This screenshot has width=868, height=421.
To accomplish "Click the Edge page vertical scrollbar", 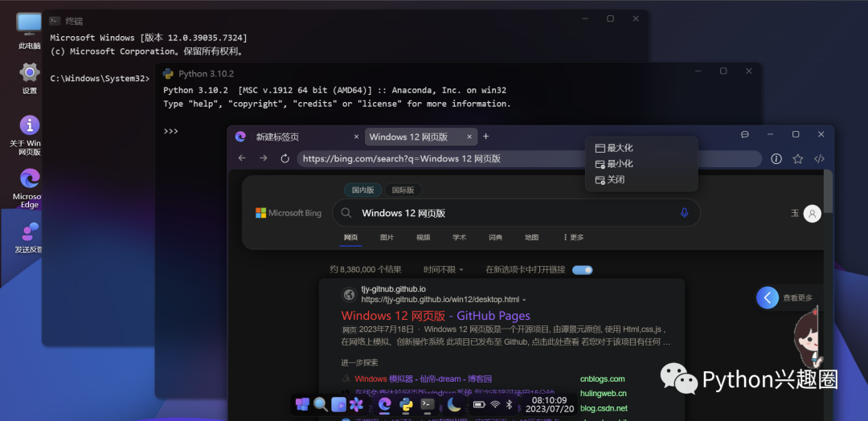I will click(x=828, y=191).
